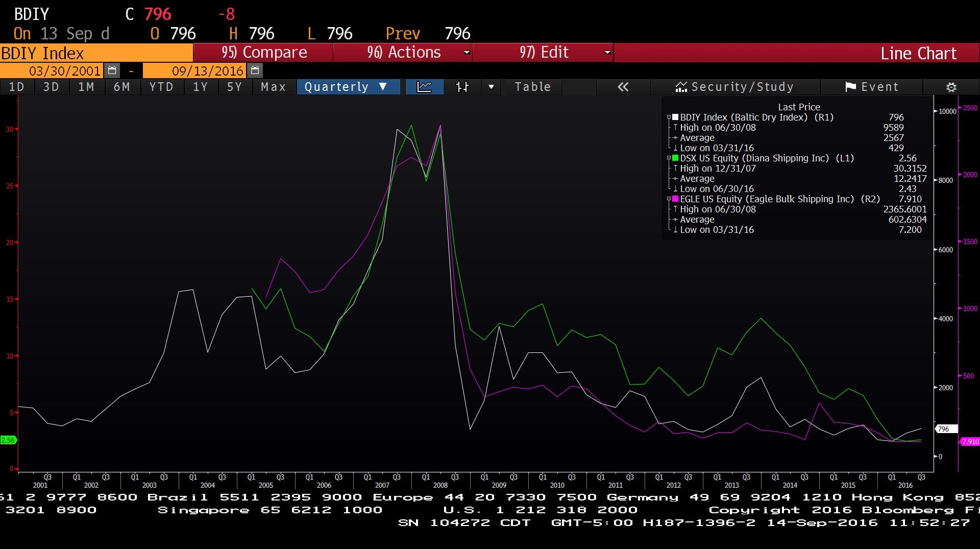
Task: Open the Event flag menu
Action: [x=872, y=87]
